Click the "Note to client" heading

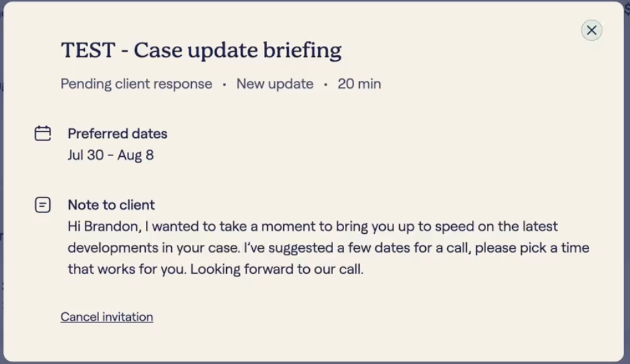pos(111,205)
